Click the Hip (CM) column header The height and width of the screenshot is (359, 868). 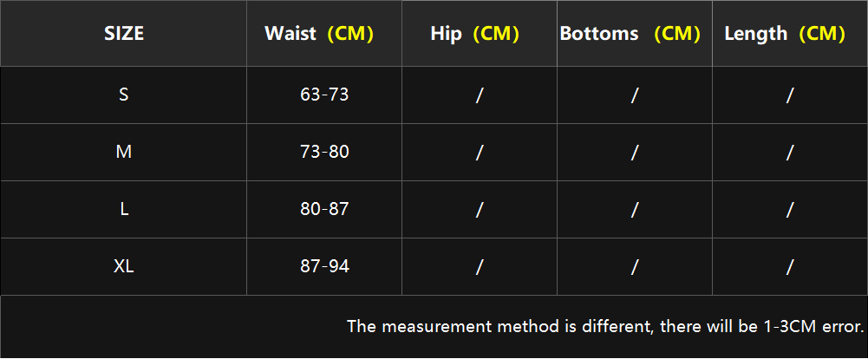point(480,34)
